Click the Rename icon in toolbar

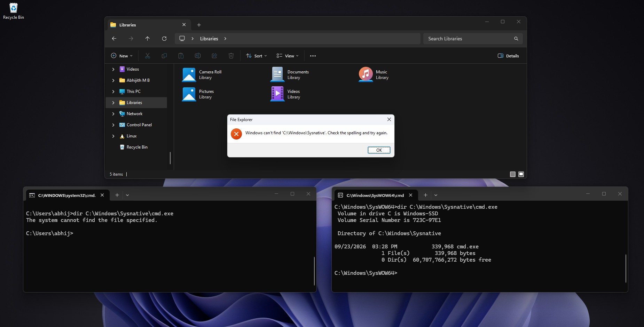click(198, 56)
